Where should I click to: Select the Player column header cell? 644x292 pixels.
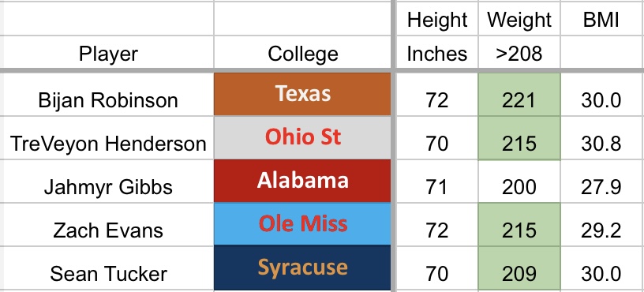(x=108, y=53)
